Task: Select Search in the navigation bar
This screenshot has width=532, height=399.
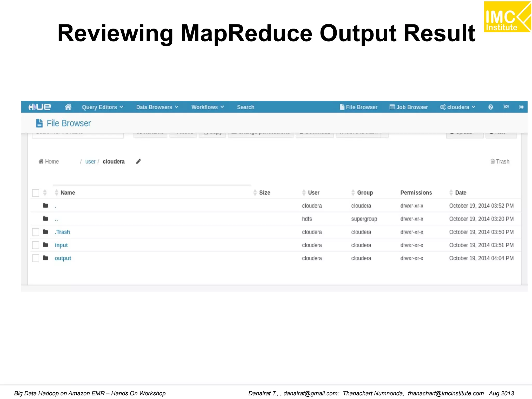Action: pos(245,107)
